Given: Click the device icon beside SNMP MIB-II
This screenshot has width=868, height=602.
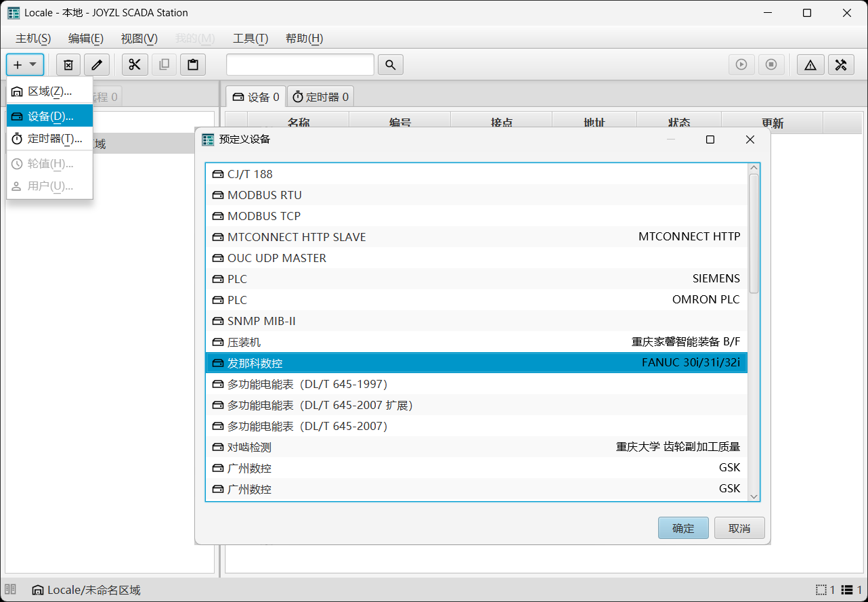Looking at the screenshot, I should pos(218,321).
